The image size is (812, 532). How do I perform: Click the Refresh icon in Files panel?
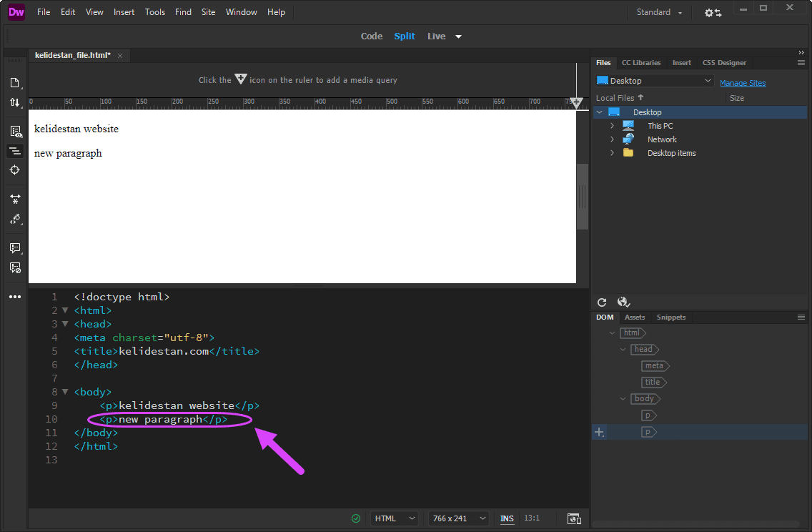(602, 302)
